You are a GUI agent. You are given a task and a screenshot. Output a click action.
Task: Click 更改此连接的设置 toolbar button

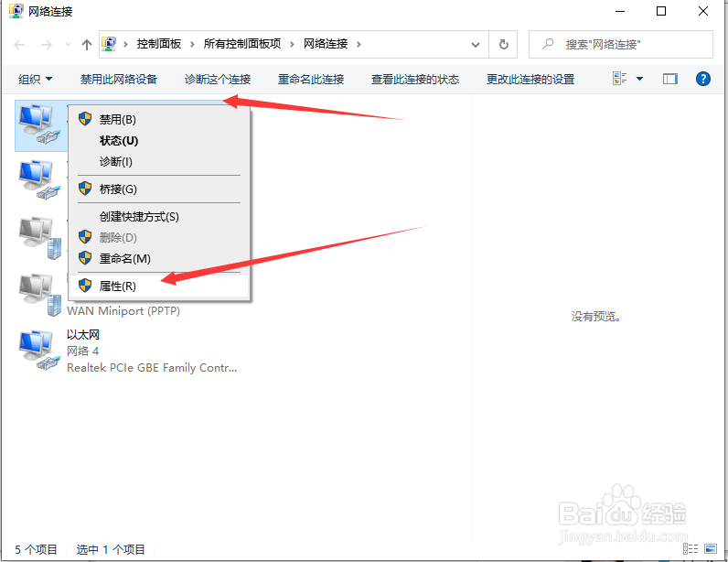[530, 79]
